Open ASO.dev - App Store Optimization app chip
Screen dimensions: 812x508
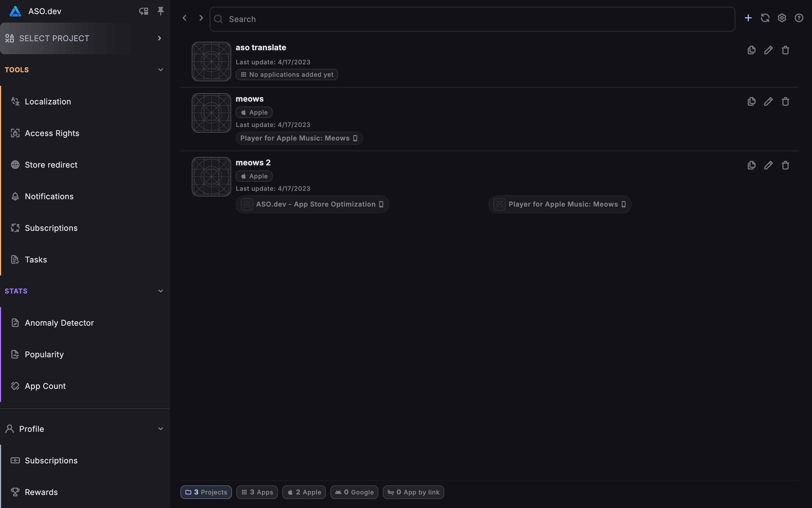point(312,204)
